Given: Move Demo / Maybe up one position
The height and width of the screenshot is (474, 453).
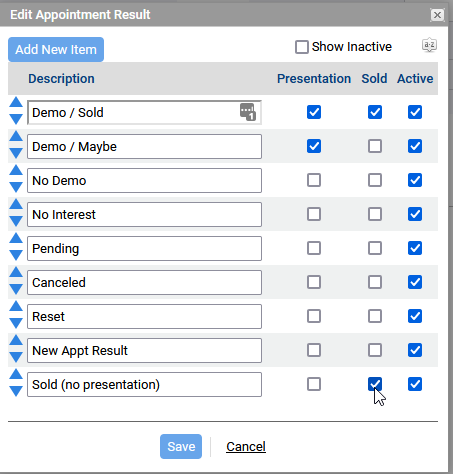Looking at the screenshot, I should (x=16, y=136).
